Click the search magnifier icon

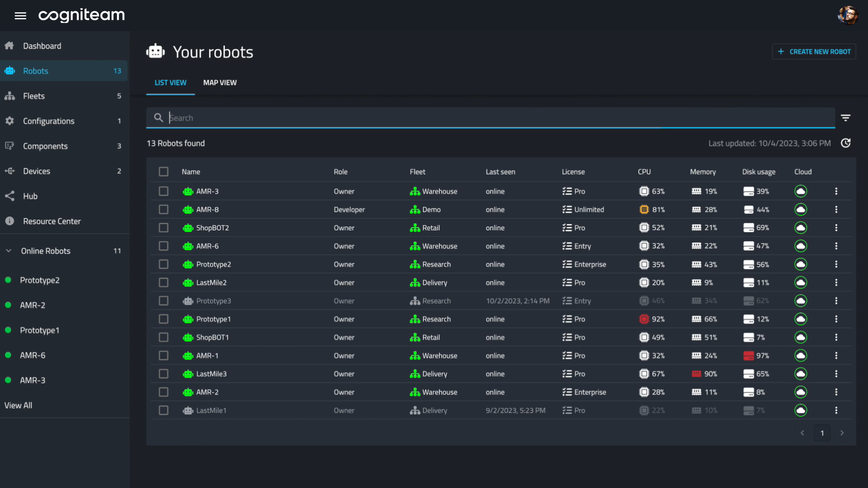point(158,118)
